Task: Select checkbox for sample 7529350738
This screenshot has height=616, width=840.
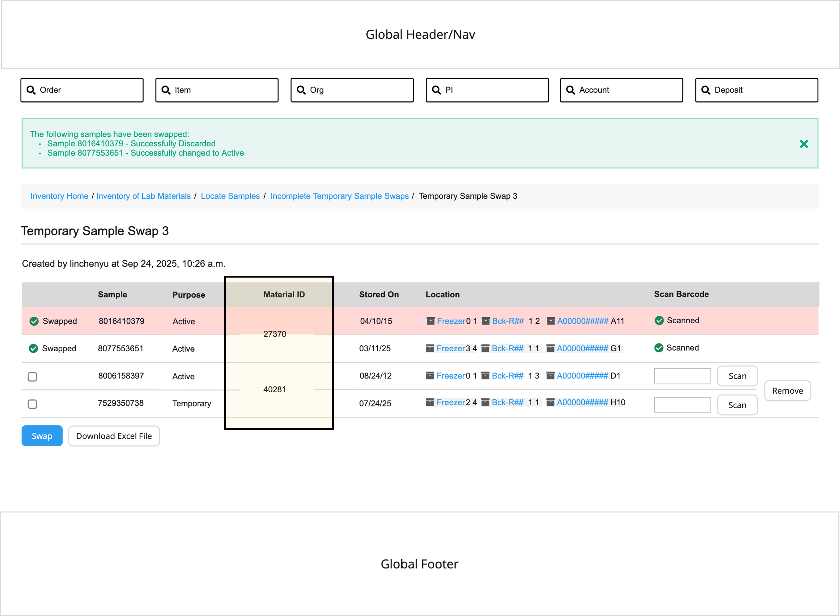Action: click(32, 404)
